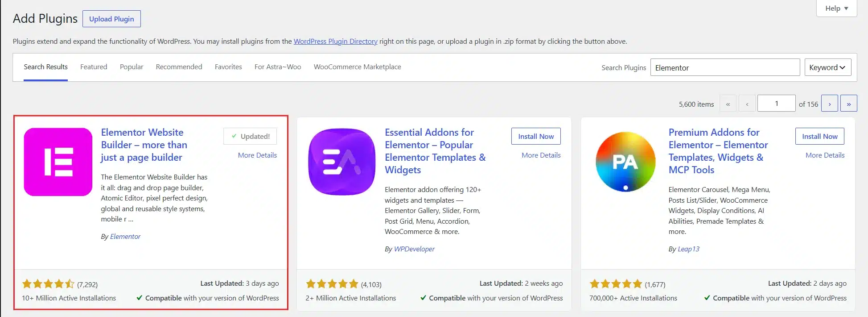Click the Elementor star rating
868x317 pixels.
pyautogui.click(x=48, y=284)
